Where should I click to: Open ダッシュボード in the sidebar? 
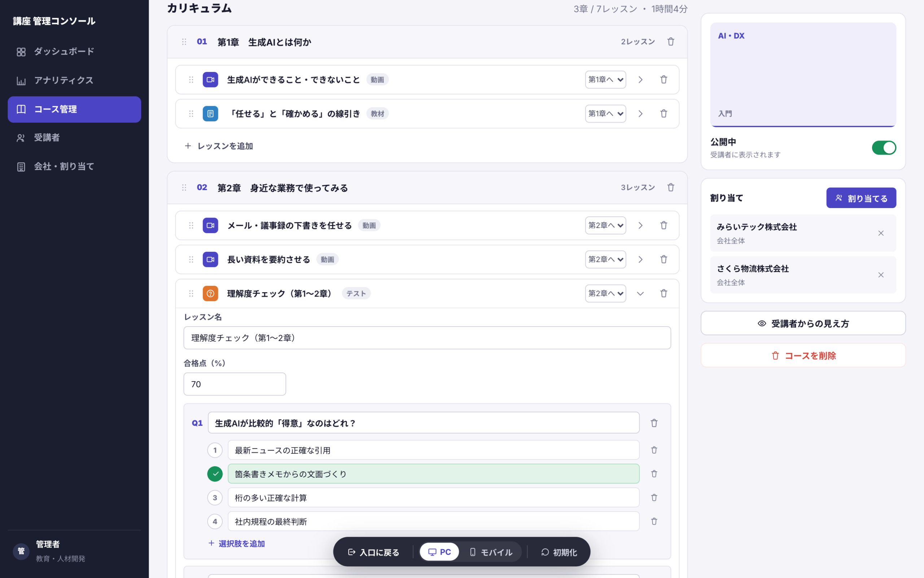tap(74, 52)
